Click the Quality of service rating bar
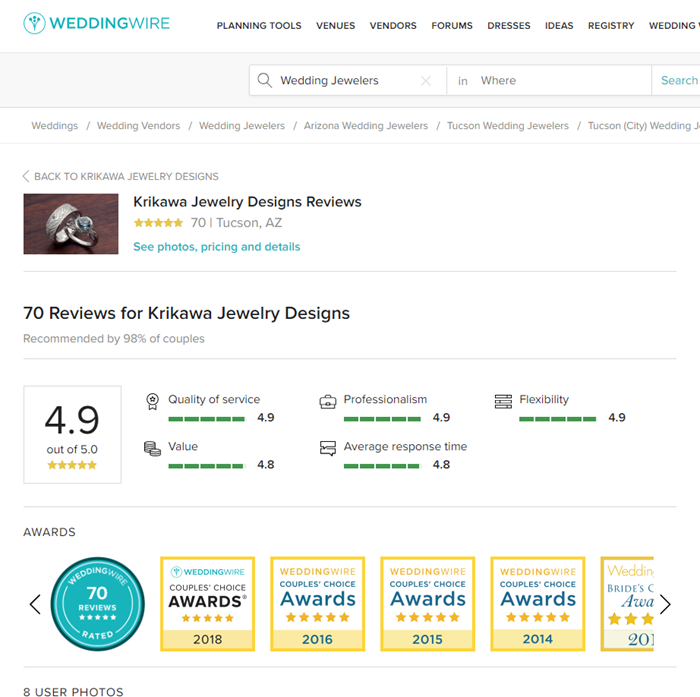This screenshot has width=700, height=697. [207, 419]
